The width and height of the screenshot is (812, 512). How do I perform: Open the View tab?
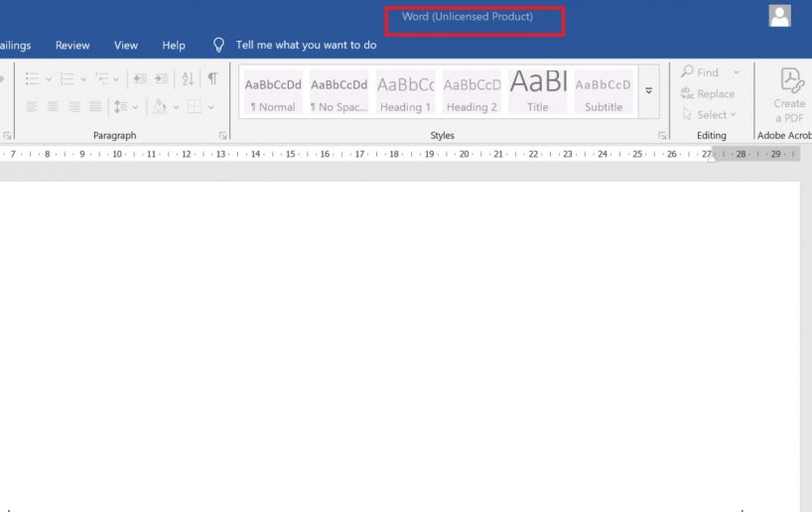(126, 46)
